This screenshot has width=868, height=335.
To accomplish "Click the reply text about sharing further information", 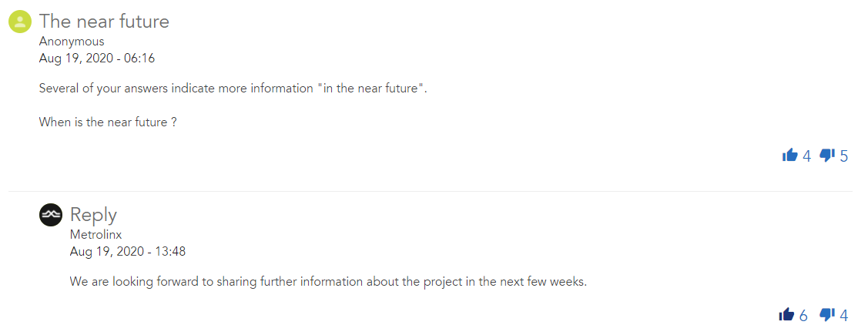I will (x=328, y=281).
